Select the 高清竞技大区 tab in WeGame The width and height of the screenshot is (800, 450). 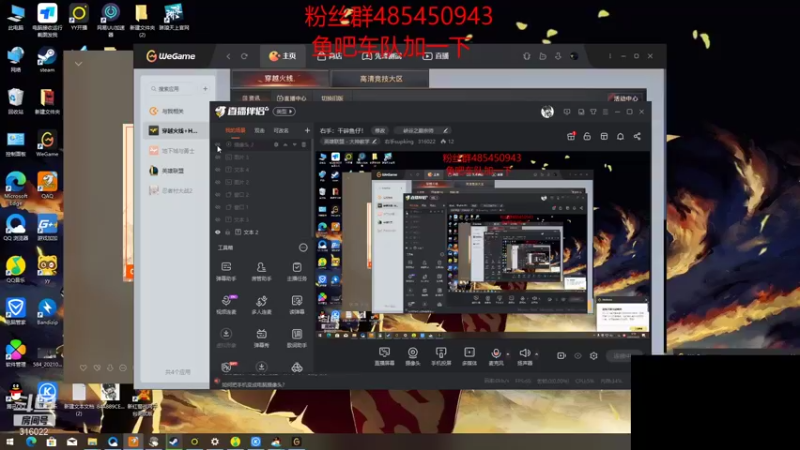coord(381,79)
